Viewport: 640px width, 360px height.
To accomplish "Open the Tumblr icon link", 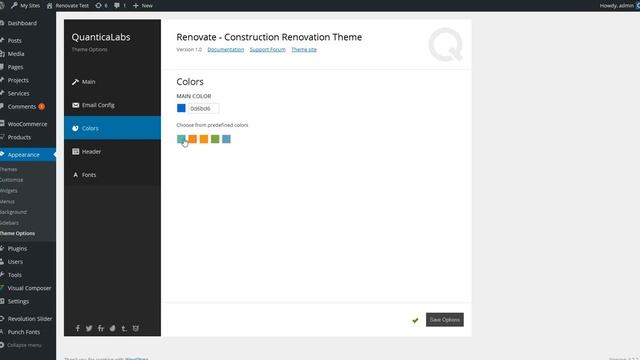I will coord(124,328).
